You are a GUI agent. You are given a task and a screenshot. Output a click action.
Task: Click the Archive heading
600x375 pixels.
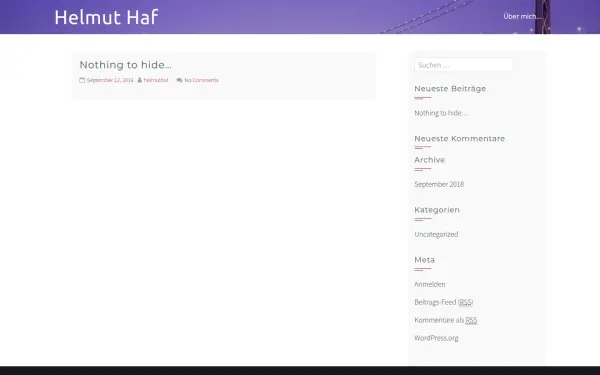click(x=429, y=160)
